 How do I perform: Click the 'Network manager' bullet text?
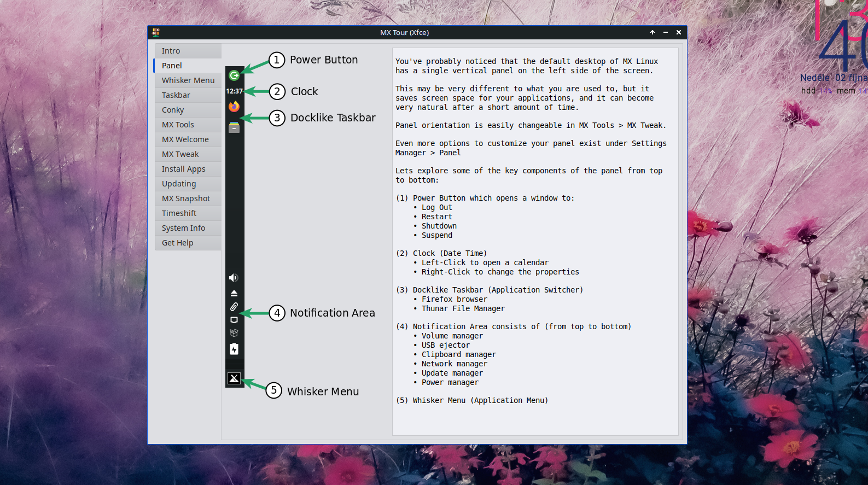pyautogui.click(x=455, y=364)
